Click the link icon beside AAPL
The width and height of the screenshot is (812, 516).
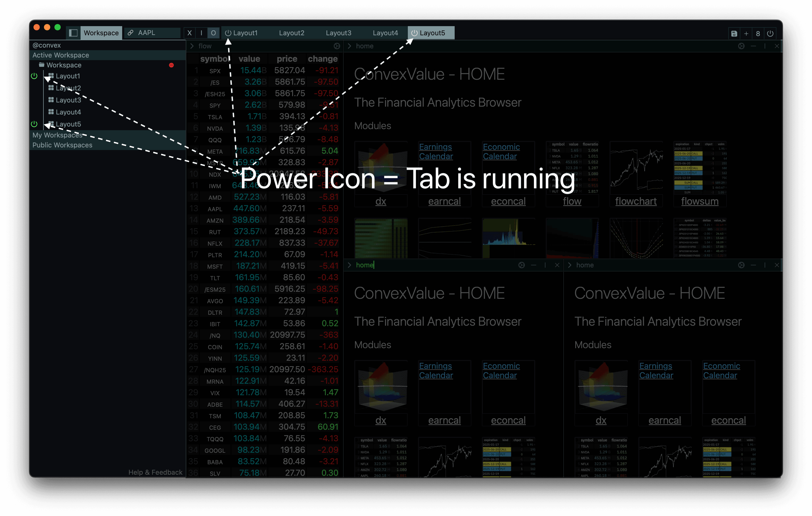(x=131, y=33)
